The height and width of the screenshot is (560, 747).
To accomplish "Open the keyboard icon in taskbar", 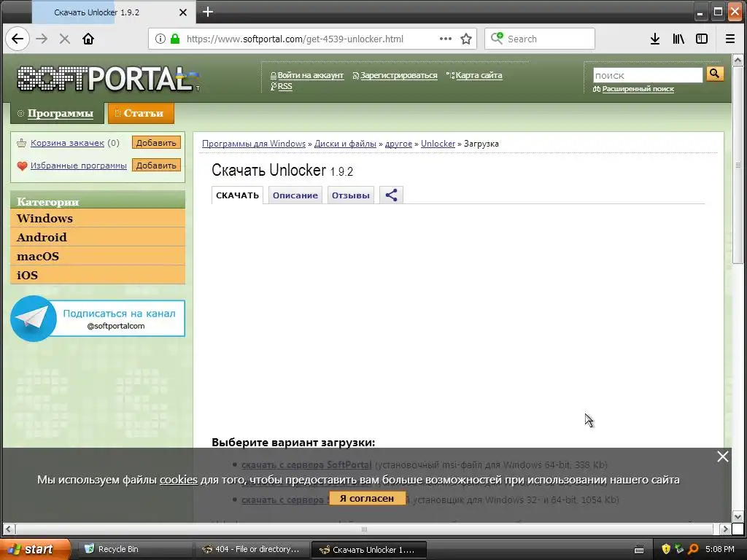I will [639, 550].
